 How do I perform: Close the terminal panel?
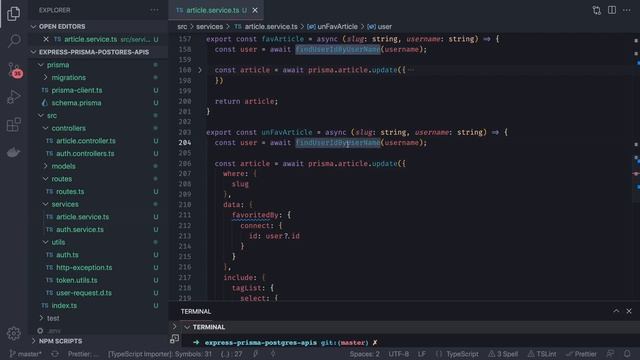[629, 311]
